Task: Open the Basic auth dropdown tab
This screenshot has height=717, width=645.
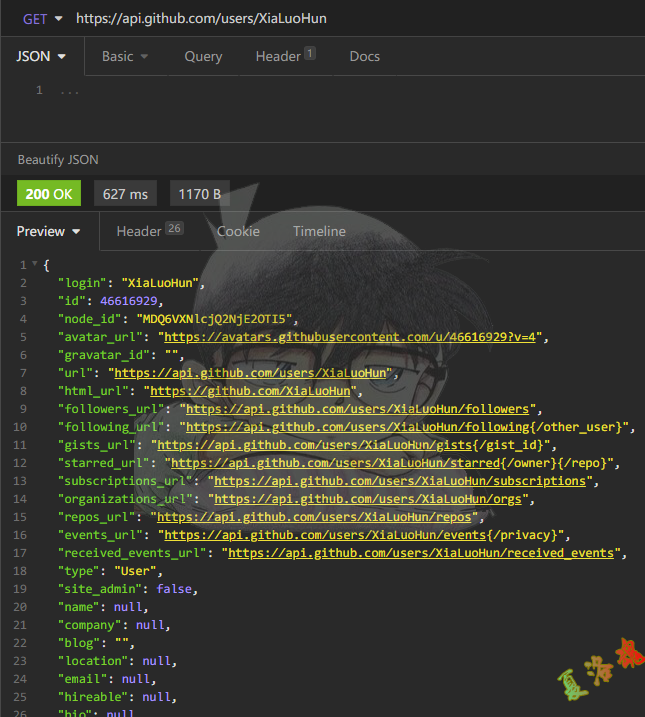Action: 125,56
